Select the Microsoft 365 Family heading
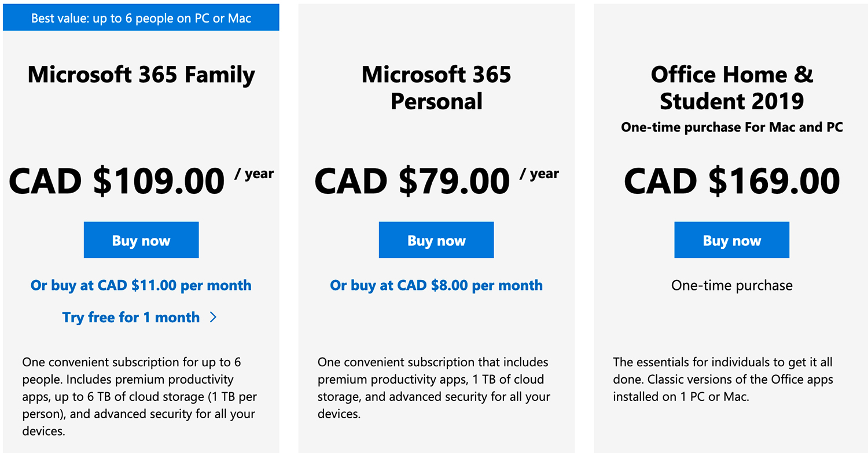 pos(141,75)
